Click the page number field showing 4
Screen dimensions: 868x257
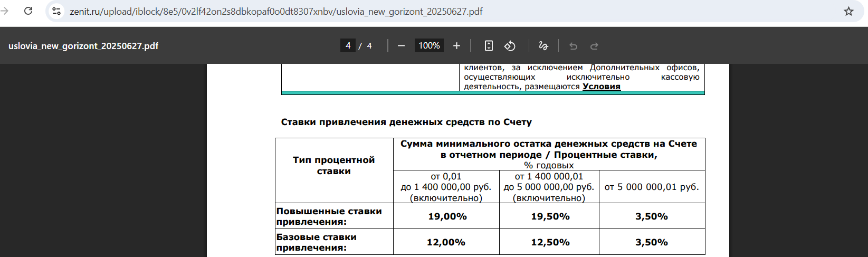click(x=348, y=46)
